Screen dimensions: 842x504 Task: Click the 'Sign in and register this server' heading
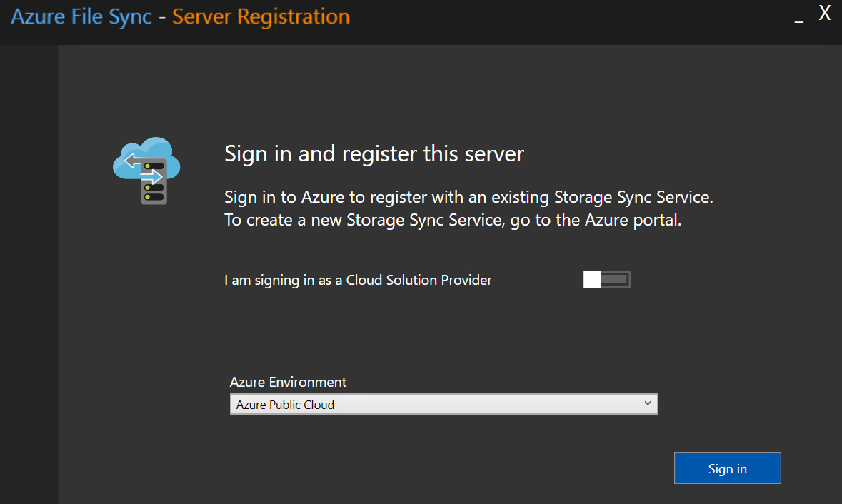(x=374, y=154)
